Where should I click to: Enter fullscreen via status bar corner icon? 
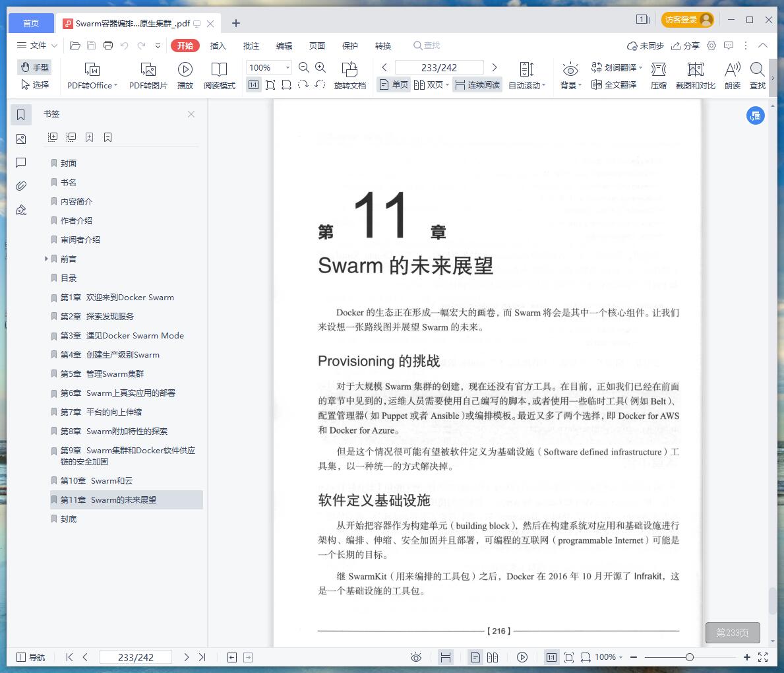[x=763, y=657]
